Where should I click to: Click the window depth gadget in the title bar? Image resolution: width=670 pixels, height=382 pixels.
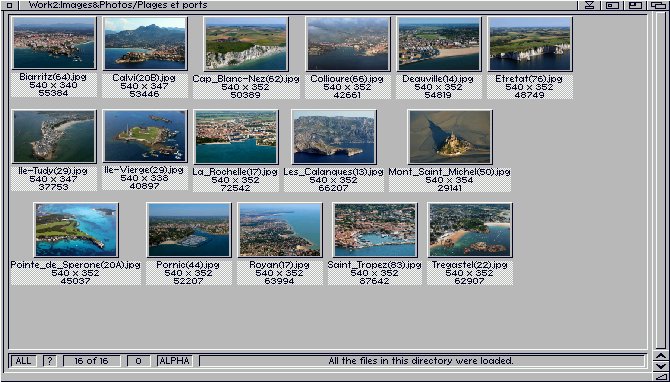pyautogui.click(x=658, y=5)
